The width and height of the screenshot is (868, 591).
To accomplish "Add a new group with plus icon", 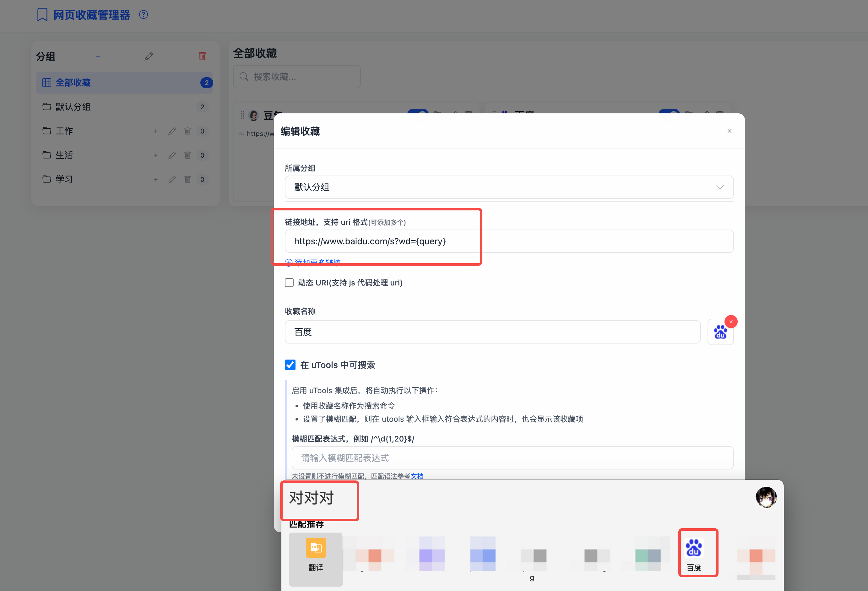I will [x=98, y=56].
